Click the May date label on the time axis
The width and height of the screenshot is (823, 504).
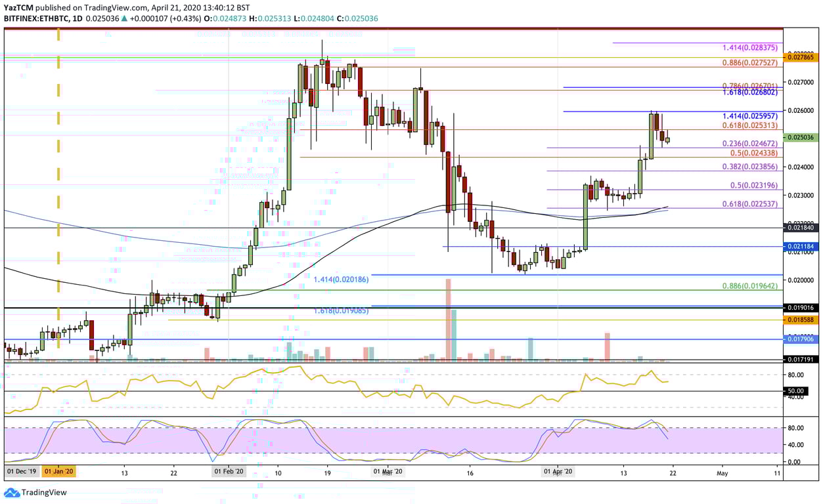click(723, 471)
